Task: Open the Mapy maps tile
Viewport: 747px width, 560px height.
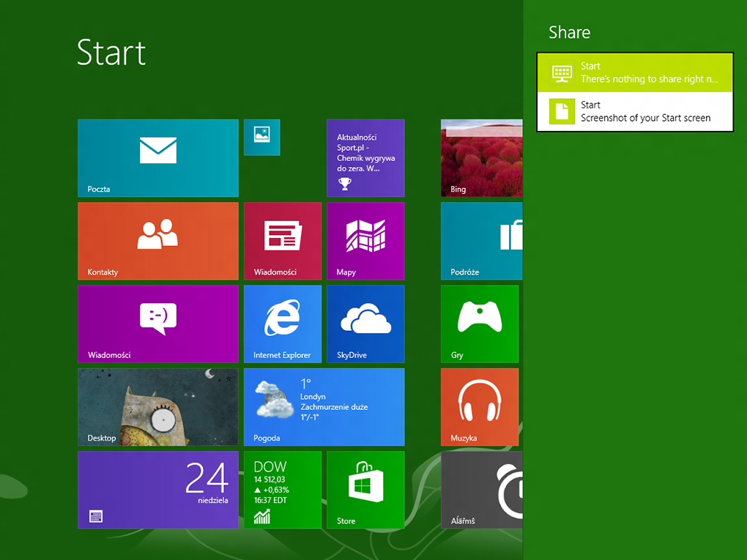Action: pos(365,241)
